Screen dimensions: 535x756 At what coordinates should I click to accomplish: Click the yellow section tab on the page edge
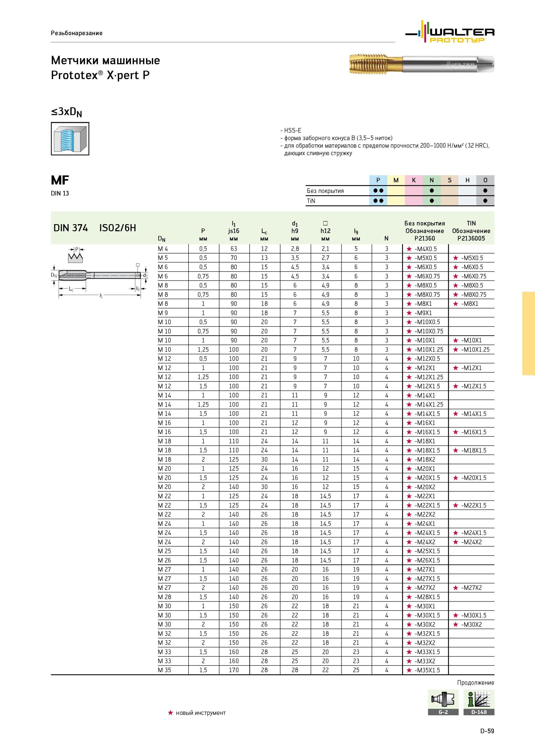(529, 333)
